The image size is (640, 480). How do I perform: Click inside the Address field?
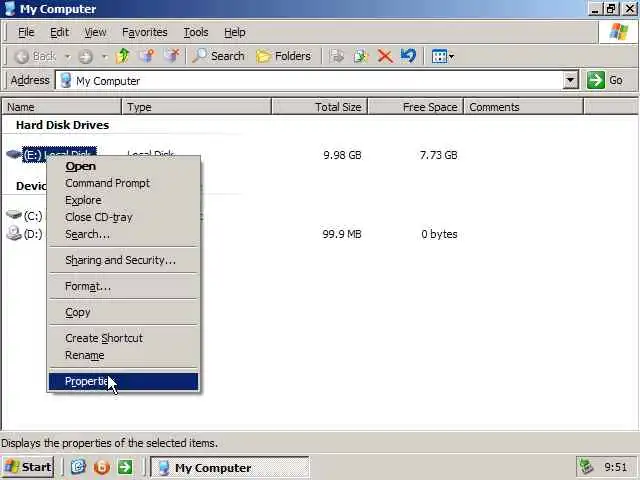coord(310,81)
